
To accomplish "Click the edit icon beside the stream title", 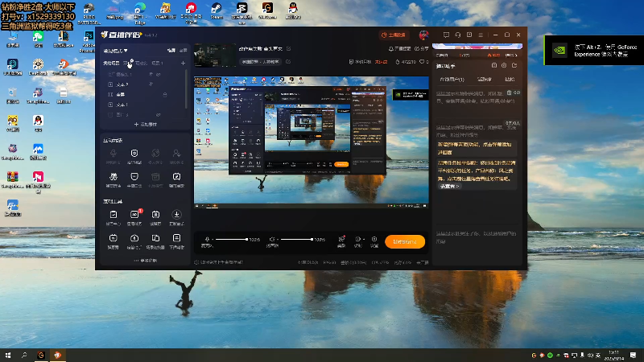I will tap(289, 48).
